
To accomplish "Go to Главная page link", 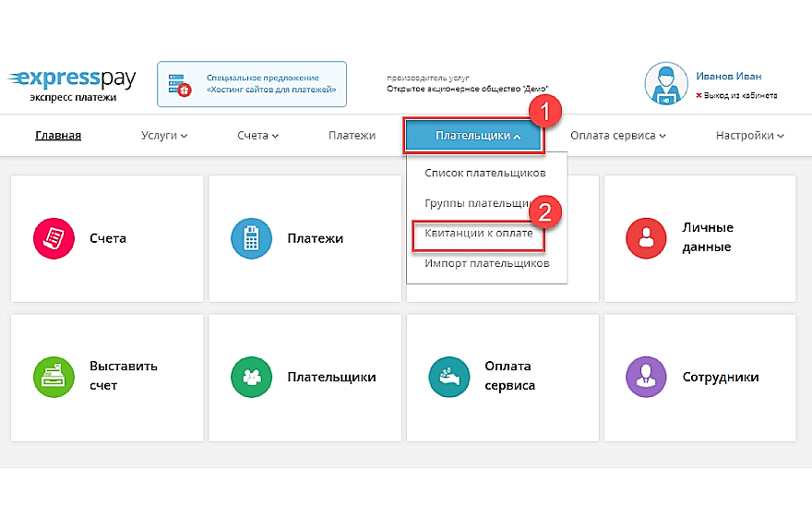I will coord(58,136).
